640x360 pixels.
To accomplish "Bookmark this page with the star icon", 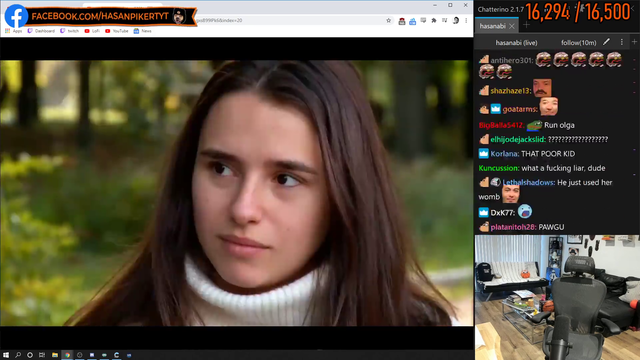I will [388, 20].
